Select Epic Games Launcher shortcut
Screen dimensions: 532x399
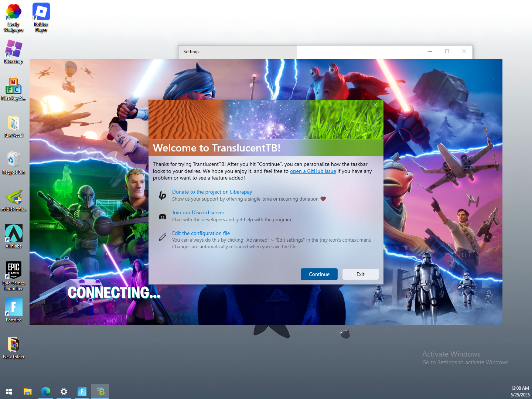pos(14,276)
